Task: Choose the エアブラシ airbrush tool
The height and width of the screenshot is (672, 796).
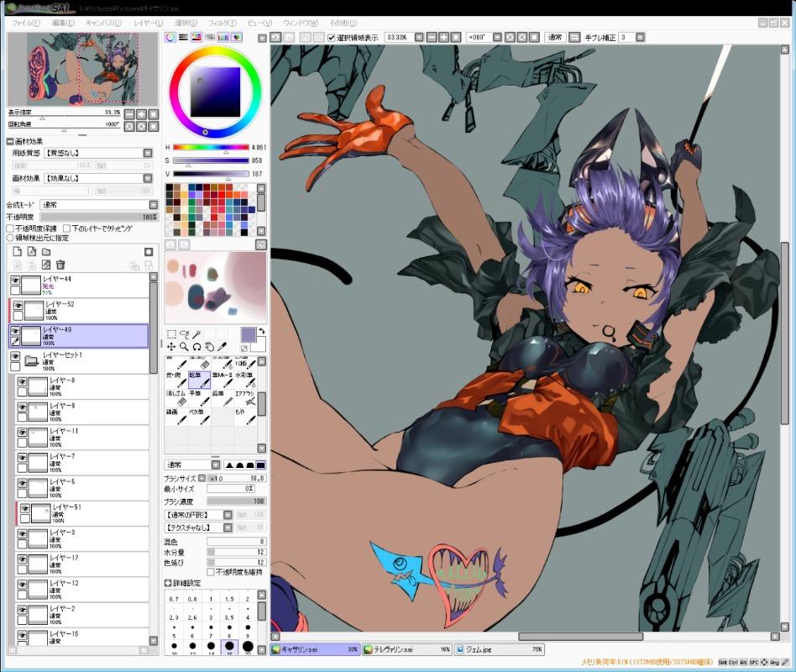Action: pos(245,397)
